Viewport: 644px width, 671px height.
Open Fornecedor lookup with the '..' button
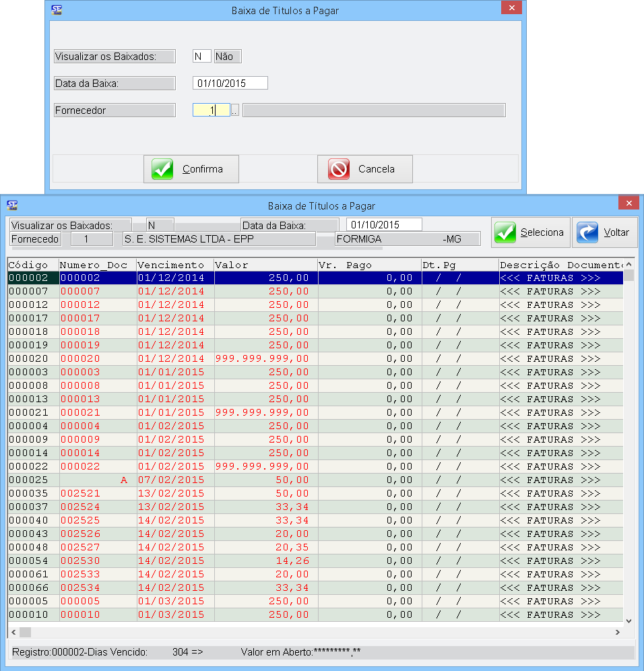point(234,110)
